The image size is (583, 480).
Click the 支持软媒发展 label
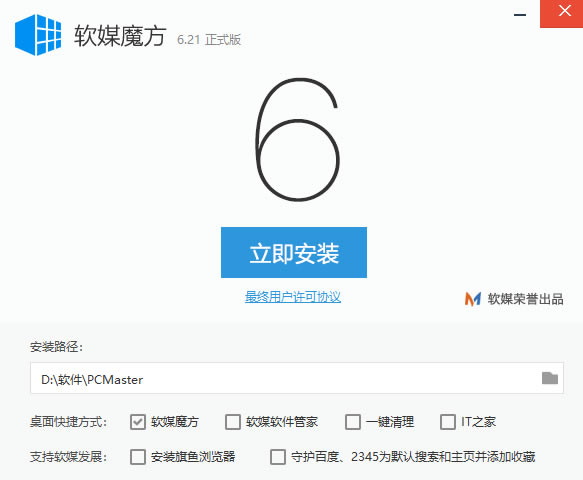(x=68, y=457)
